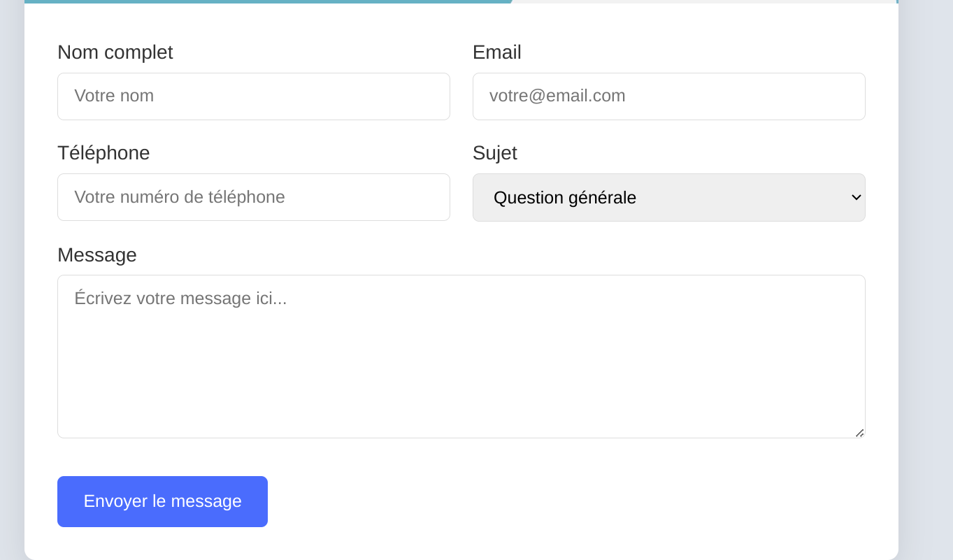Open the Sujet dropdown menu

pos(668,198)
